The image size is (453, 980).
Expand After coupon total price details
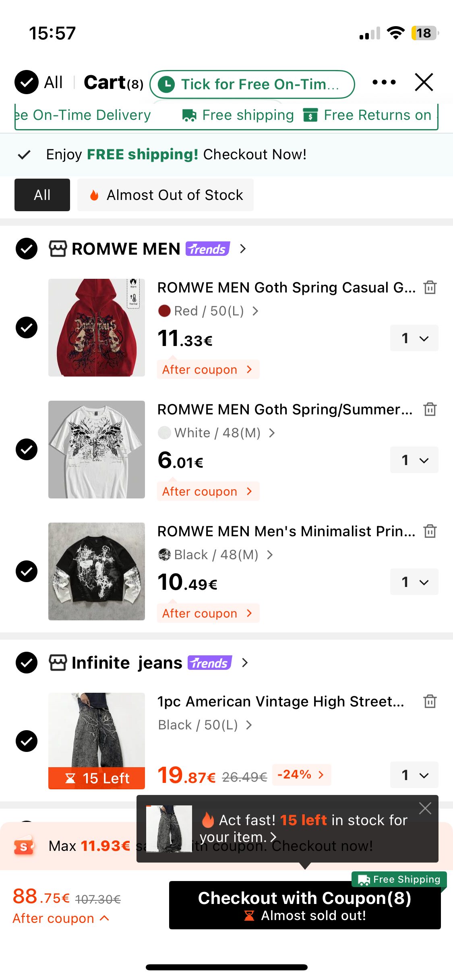point(60,918)
